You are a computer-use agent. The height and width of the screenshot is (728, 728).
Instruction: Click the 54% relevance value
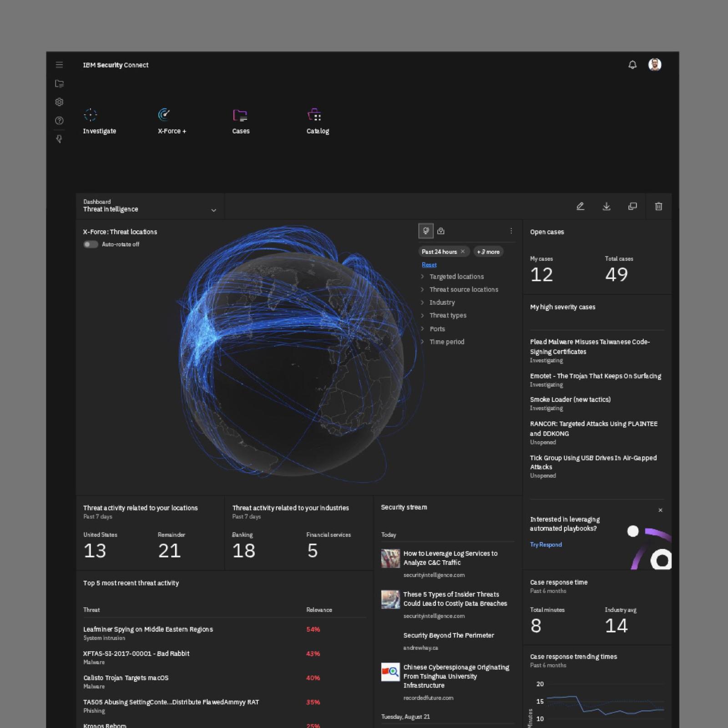point(313,629)
